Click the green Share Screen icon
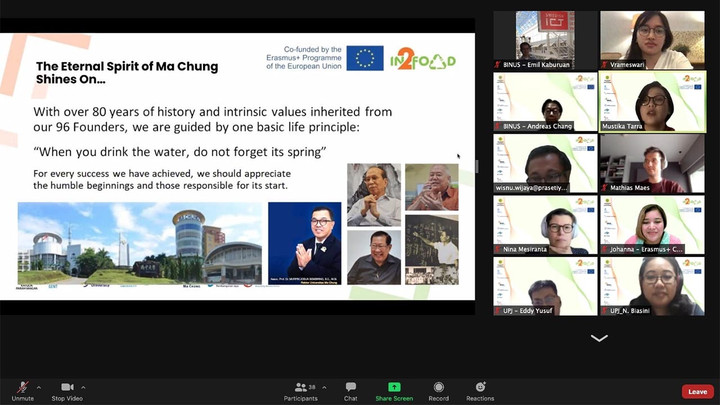This screenshot has width=720, height=405. 394,387
